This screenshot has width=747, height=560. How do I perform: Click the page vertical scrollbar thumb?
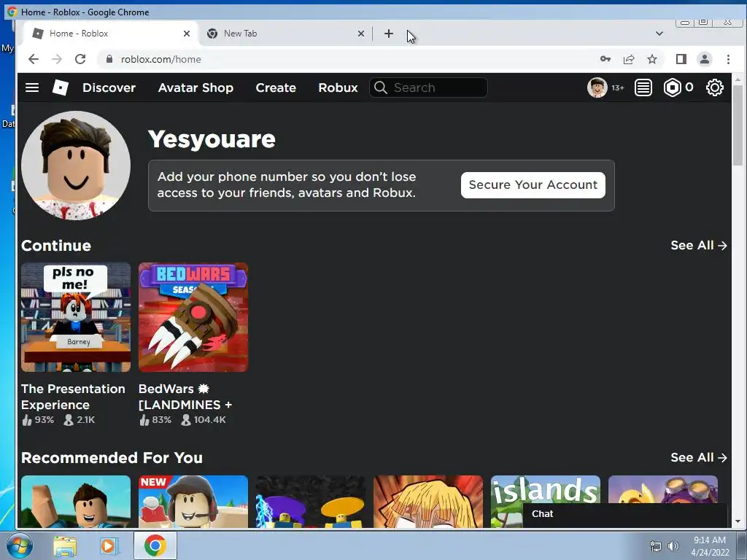pyautogui.click(x=738, y=125)
